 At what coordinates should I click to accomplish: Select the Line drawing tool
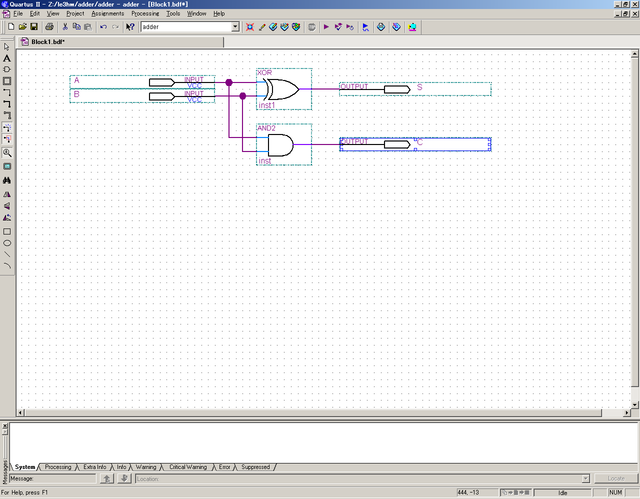click(7, 254)
